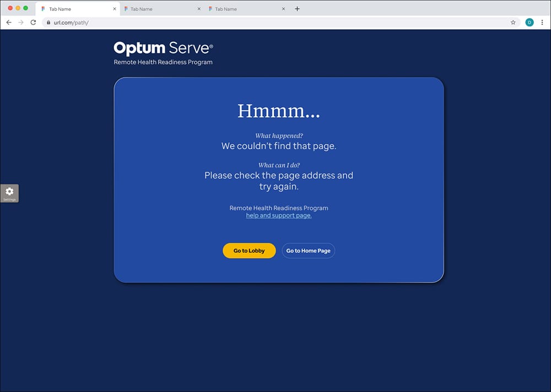Reload the page with the refresh icon
Viewport: 551px width, 392px height.
[x=33, y=23]
